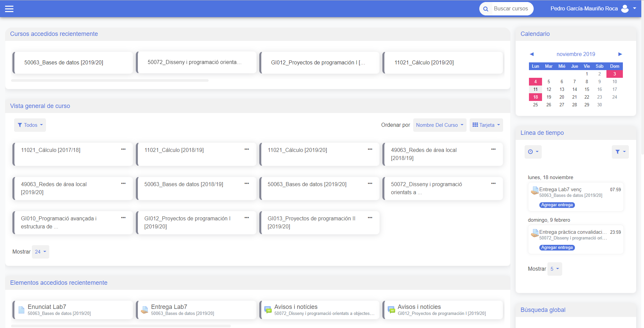Change sorting via Nombre Del Curso menu
This screenshot has height=328, width=644.
[439, 125]
